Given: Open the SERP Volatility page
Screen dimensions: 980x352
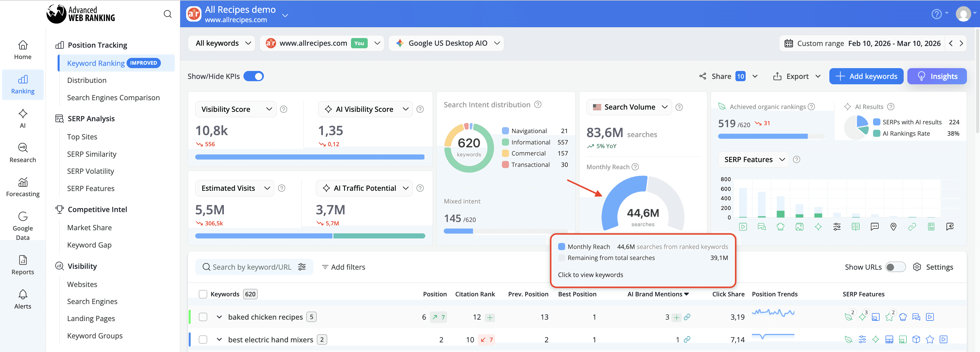Looking at the screenshot, I should point(91,171).
